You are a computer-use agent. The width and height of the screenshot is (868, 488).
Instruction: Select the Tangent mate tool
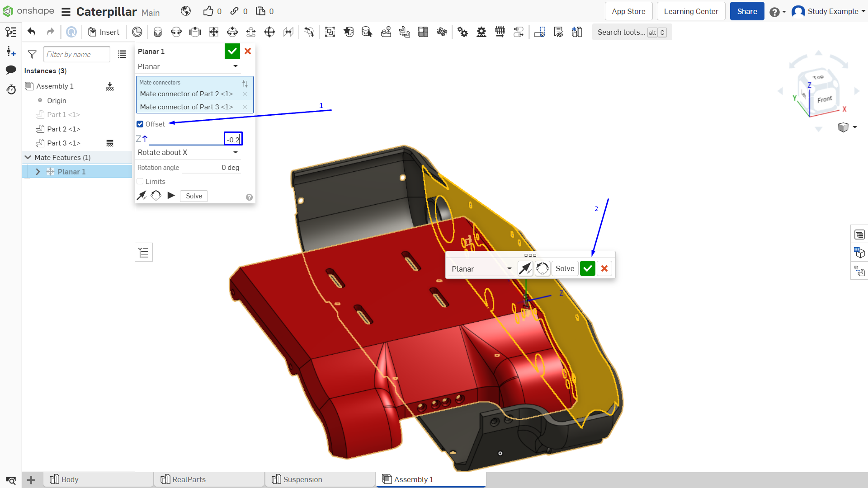[309, 32]
